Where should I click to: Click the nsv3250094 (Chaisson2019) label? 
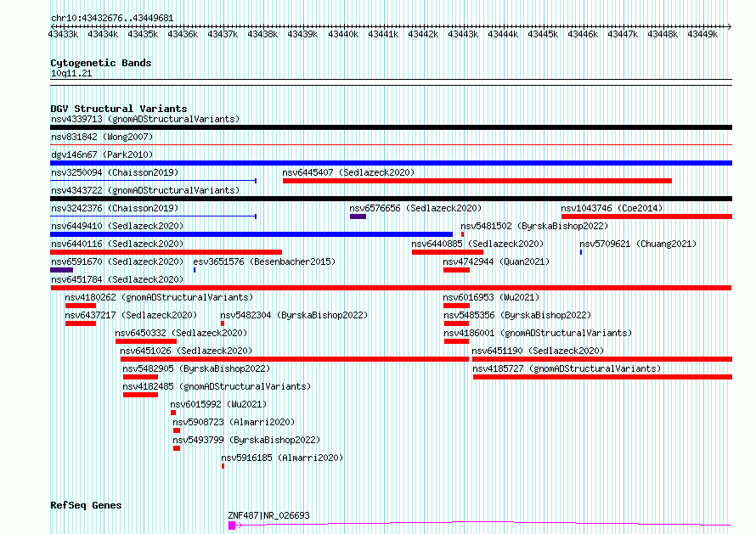[115, 172]
